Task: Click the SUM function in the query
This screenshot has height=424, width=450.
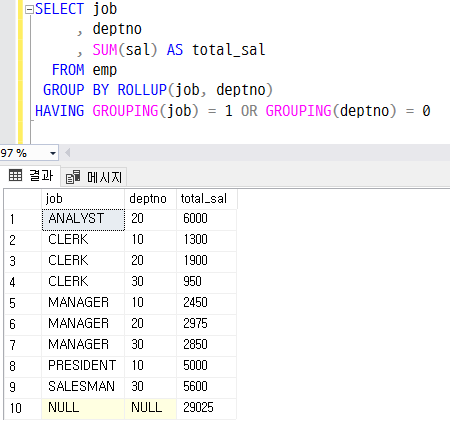Action: (105, 50)
